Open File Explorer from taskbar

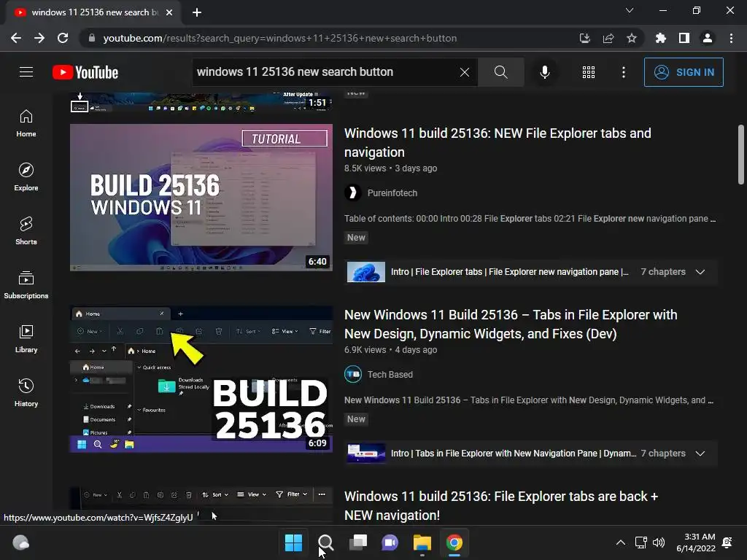[x=422, y=542]
